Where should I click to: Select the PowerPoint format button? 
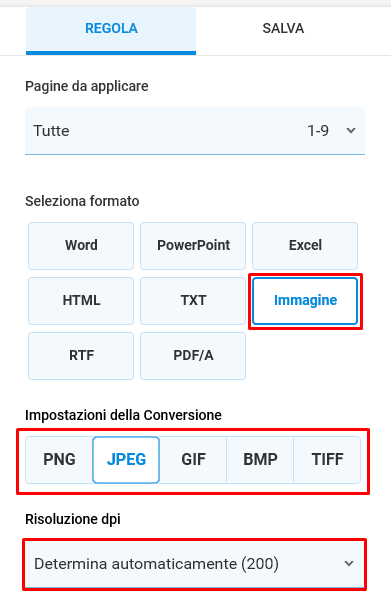click(x=193, y=245)
